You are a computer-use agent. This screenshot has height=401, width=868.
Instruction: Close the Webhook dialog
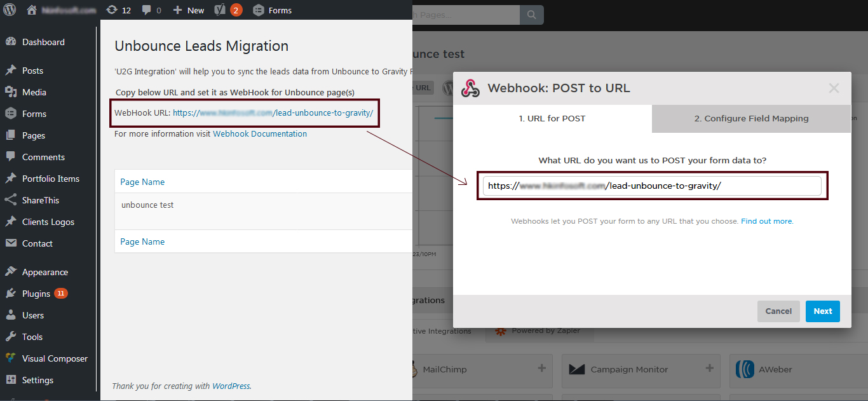point(834,88)
